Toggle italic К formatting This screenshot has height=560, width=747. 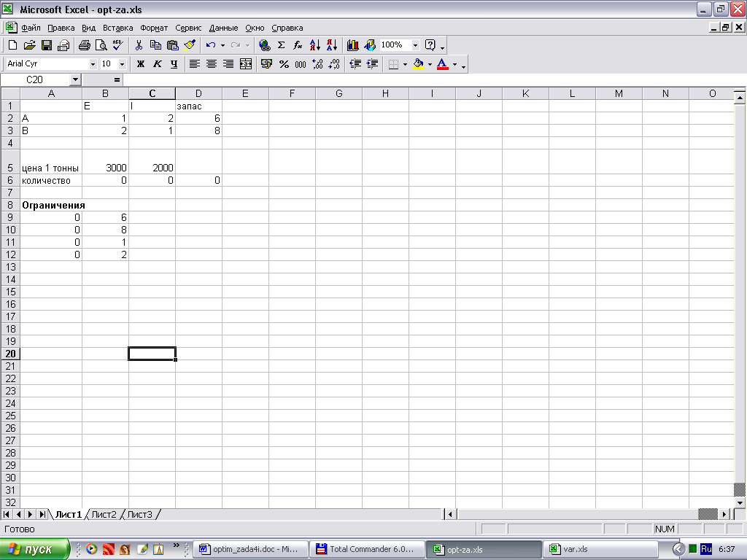click(x=158, y=64)
